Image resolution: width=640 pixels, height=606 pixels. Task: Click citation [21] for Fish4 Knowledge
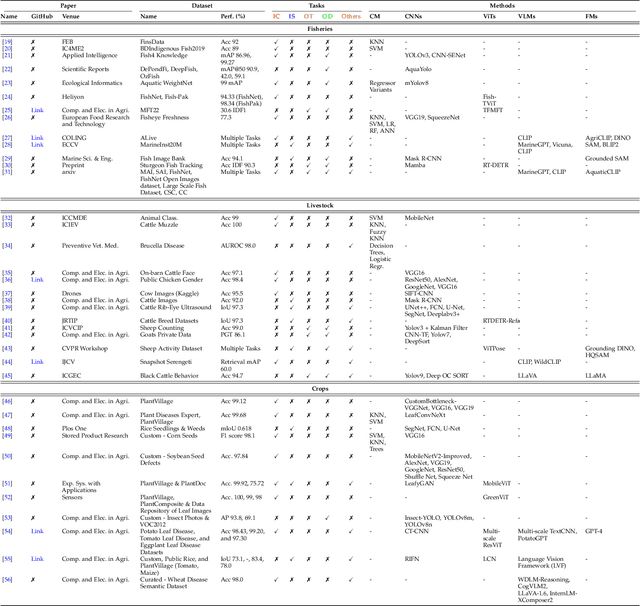pyautogui.click(x=7, y=55)
